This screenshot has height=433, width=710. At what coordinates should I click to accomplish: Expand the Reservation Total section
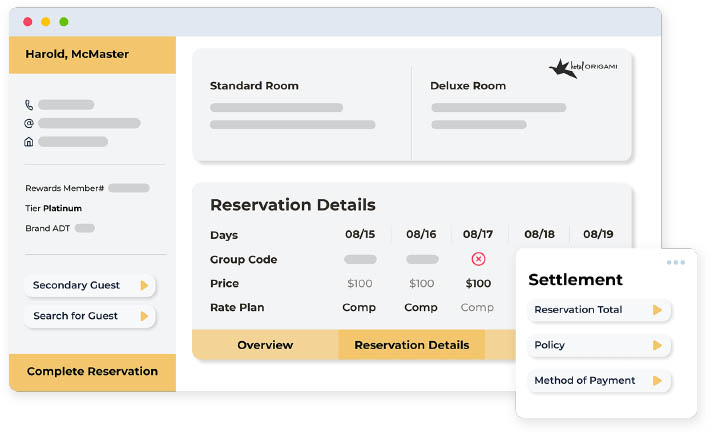pyautogui.click(x=598, y=310)
